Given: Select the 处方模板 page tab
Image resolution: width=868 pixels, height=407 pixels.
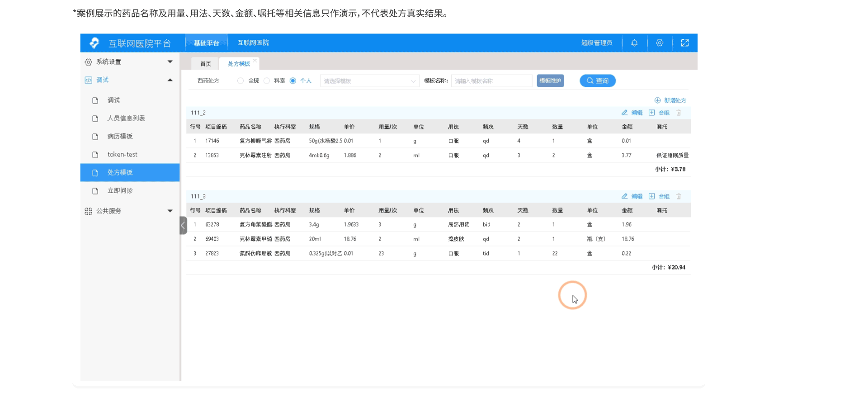Looking at the screenshot, I should 239,64.
